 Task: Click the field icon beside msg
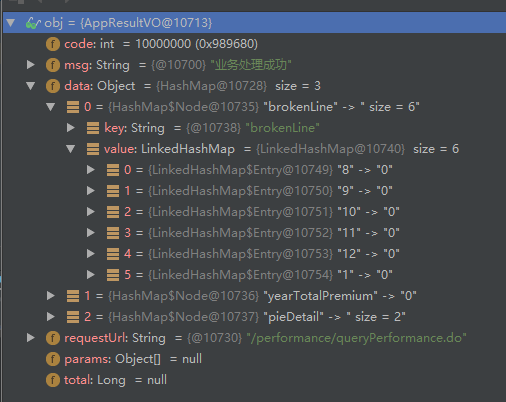click(x=53, y=65)
